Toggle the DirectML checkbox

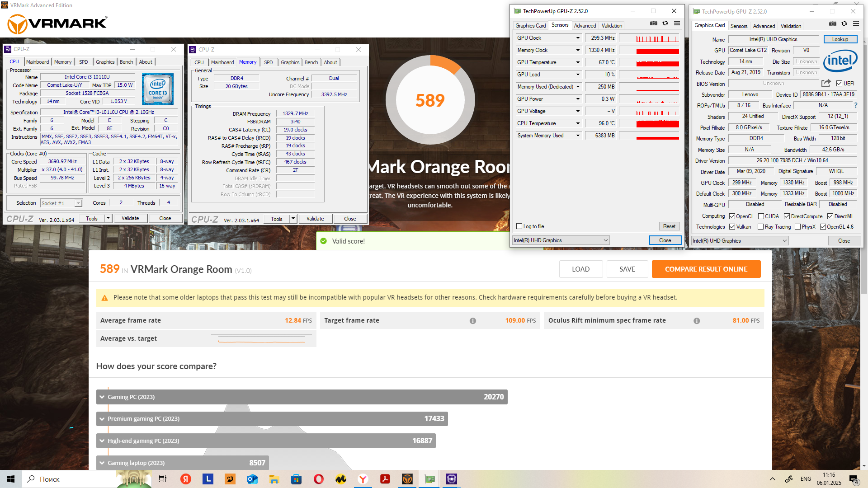[830, 216]
